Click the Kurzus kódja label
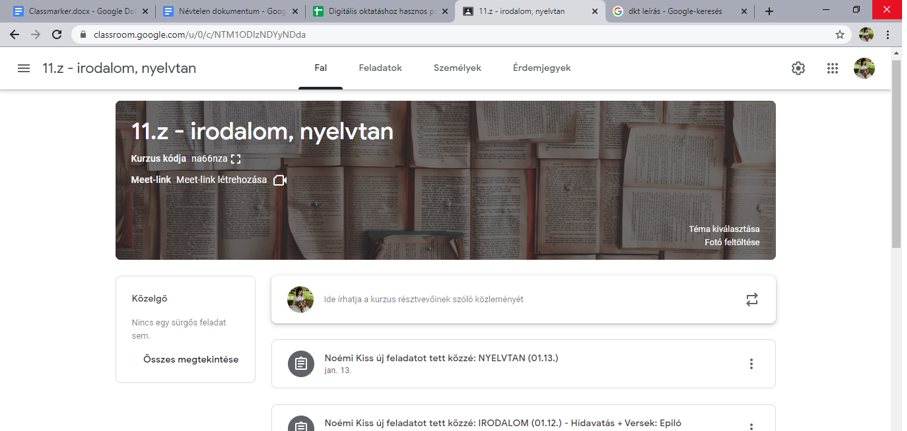Viewport: 907px width, 431px height. tap(158, 159)
